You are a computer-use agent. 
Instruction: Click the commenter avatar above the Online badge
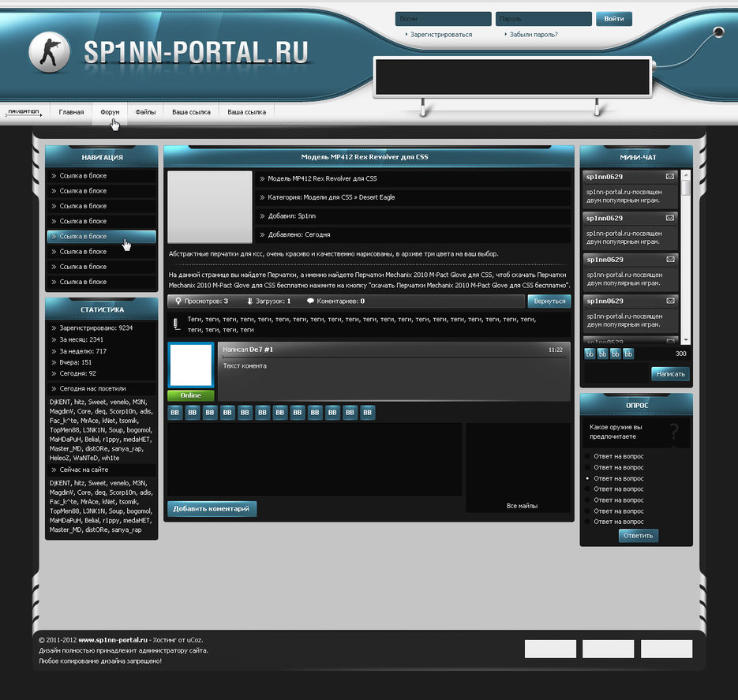[x=191, y=365]
